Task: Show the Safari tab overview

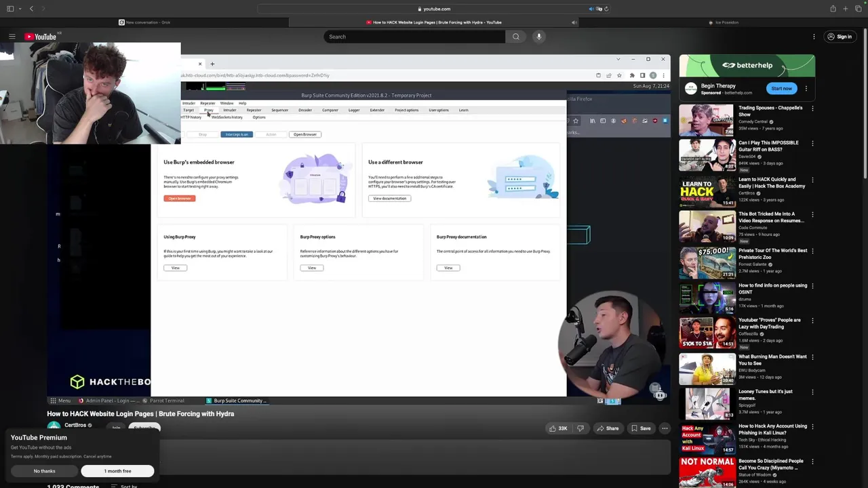Action: click(x=857, y=9)
